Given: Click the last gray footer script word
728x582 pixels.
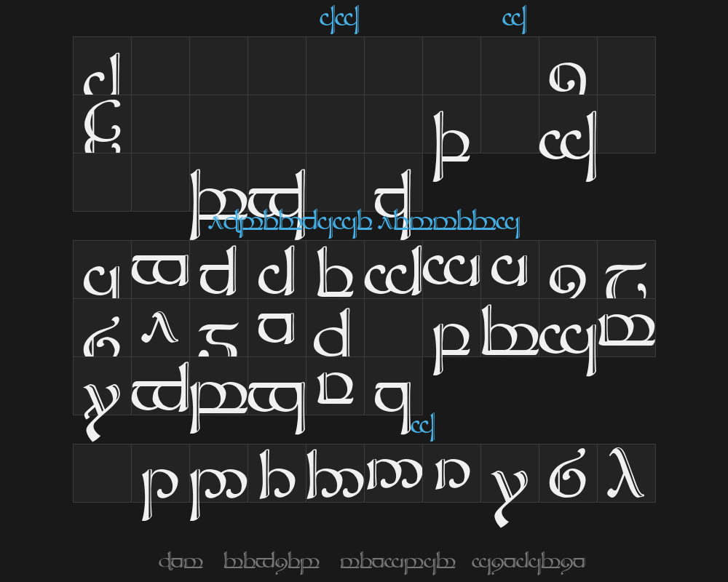Looking at the screenshot, I should [x=528, y=562].
